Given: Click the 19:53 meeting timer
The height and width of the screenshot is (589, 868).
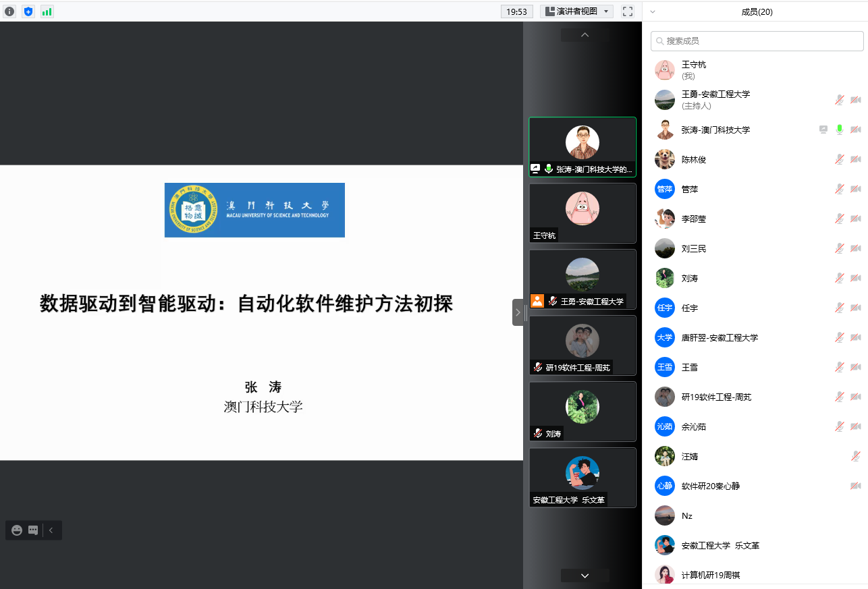Looking at the screenshot, I should 517,11.
